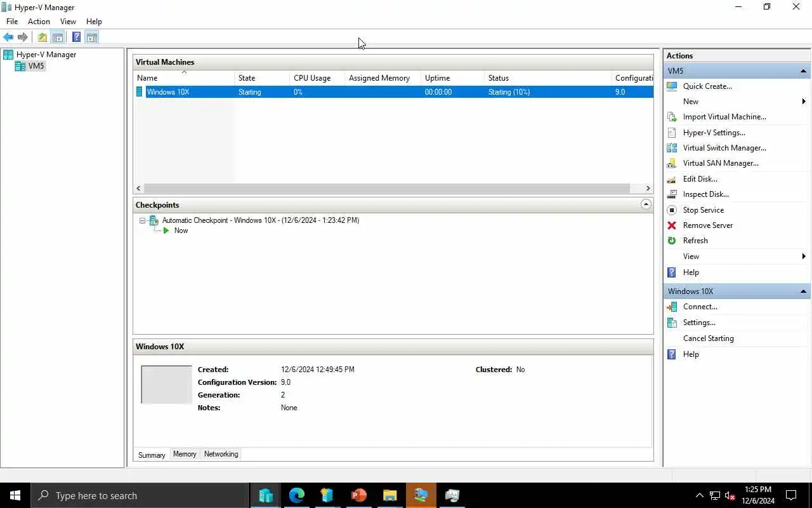Image resolution: width=812 pixels, height=508 pixels.
Task: Click Hyper-V Settings page icon
Action: click(x=672, y=133)
